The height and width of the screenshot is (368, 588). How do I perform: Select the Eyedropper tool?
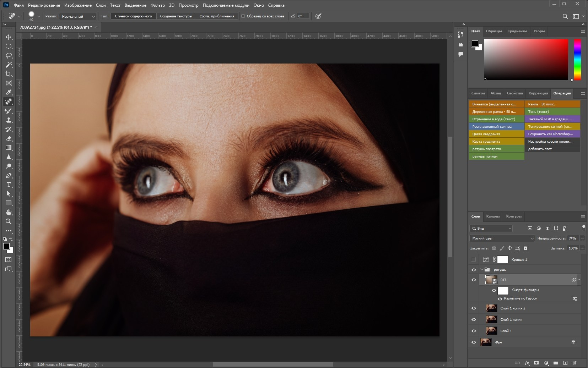click(9, 92)
